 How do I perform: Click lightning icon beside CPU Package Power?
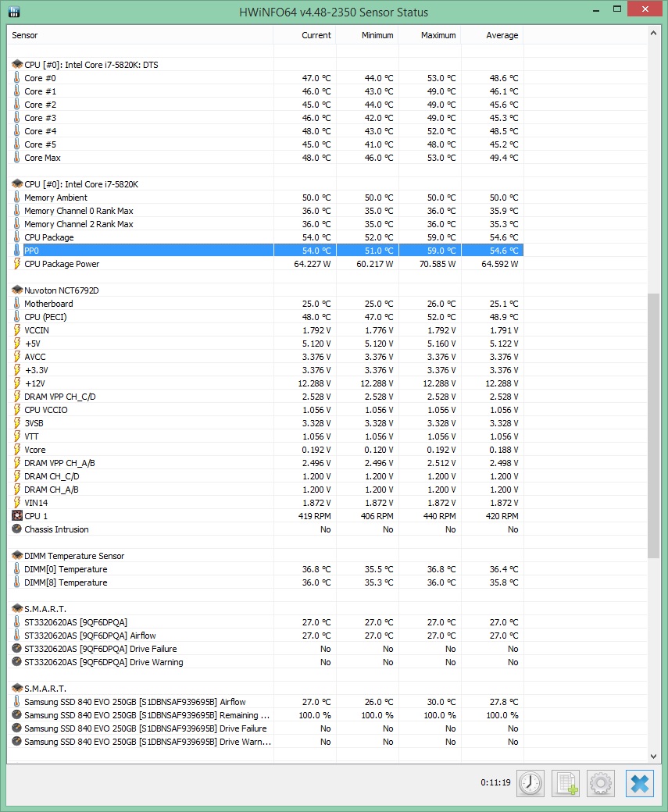point(16,264)
